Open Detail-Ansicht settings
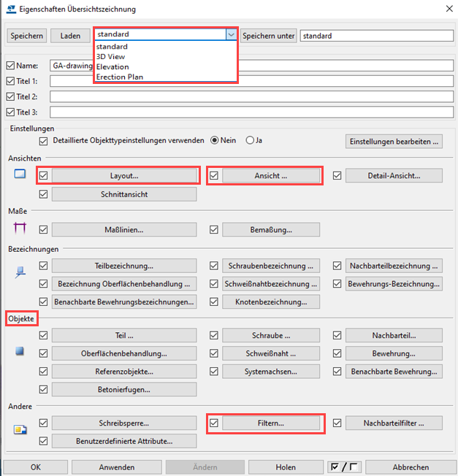 [x=394, y=175]
